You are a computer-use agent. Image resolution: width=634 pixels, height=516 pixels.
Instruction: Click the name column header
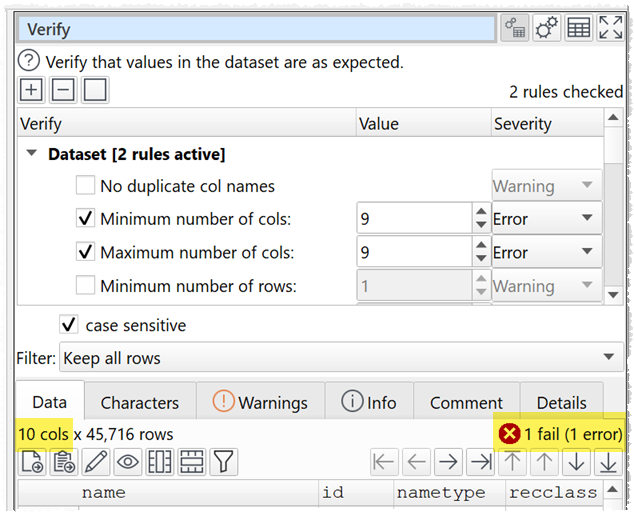click(103, 492)
